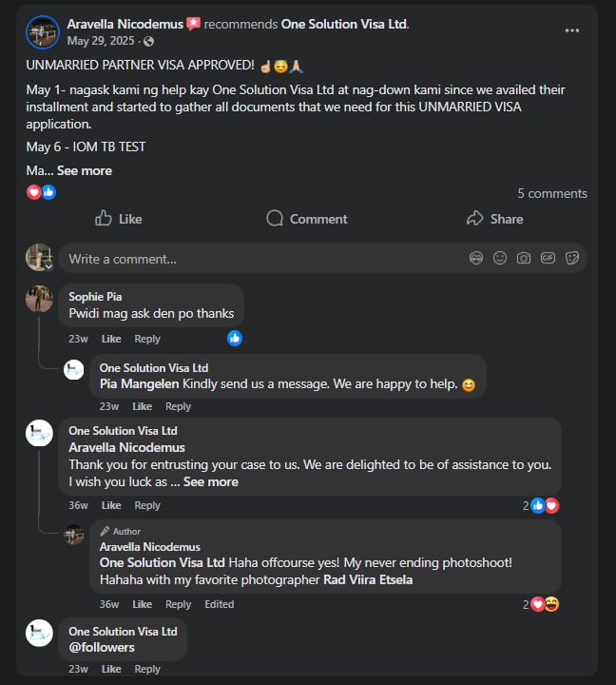Share the visa approval post
This screenshot has height=685, width=616.
point(494,219)
